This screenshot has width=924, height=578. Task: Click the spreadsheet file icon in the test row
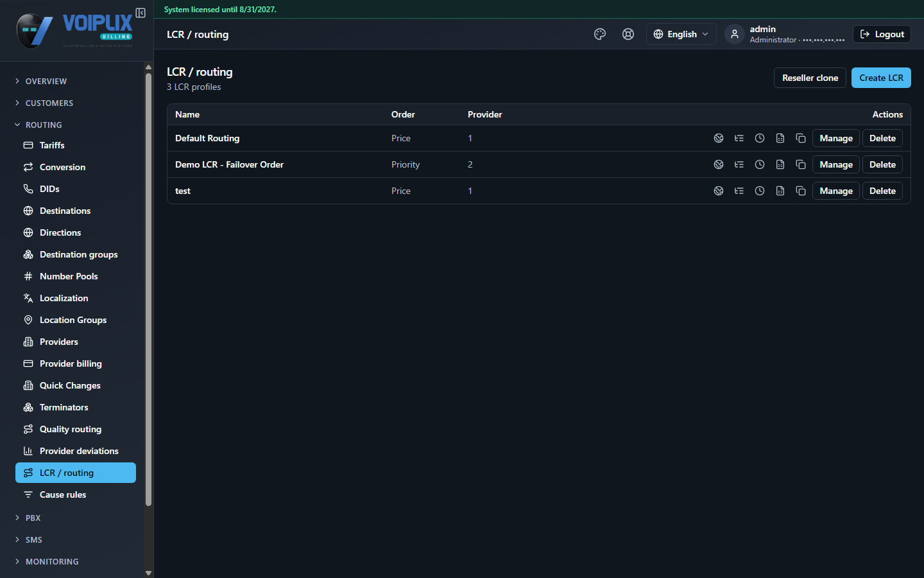(x=780, y=191)
